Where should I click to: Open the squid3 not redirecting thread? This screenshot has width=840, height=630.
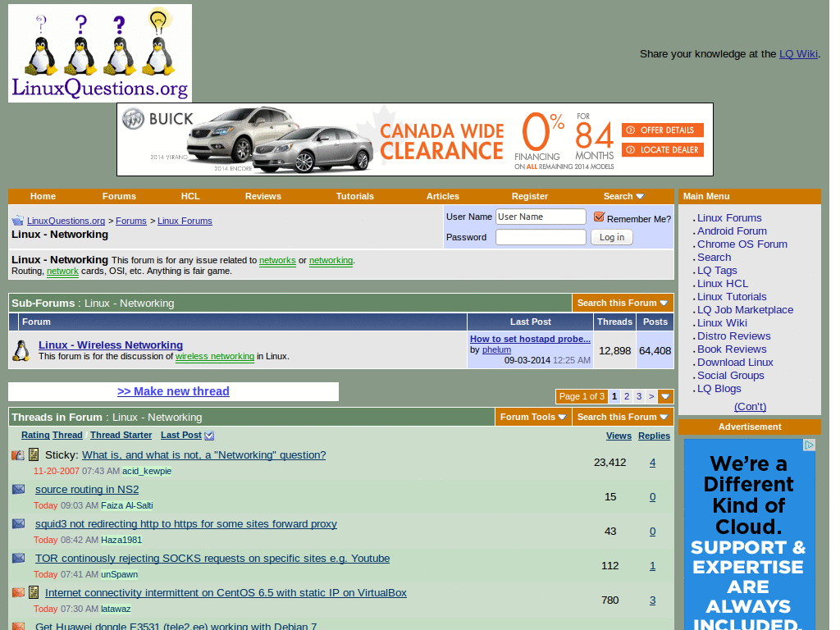[x=186, y=523]
